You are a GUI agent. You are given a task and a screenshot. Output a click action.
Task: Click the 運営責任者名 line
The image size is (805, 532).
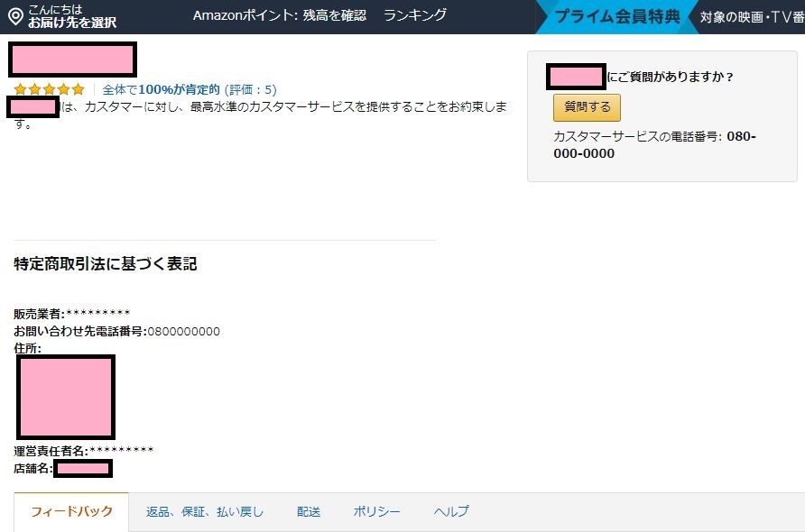click(84, 451)
